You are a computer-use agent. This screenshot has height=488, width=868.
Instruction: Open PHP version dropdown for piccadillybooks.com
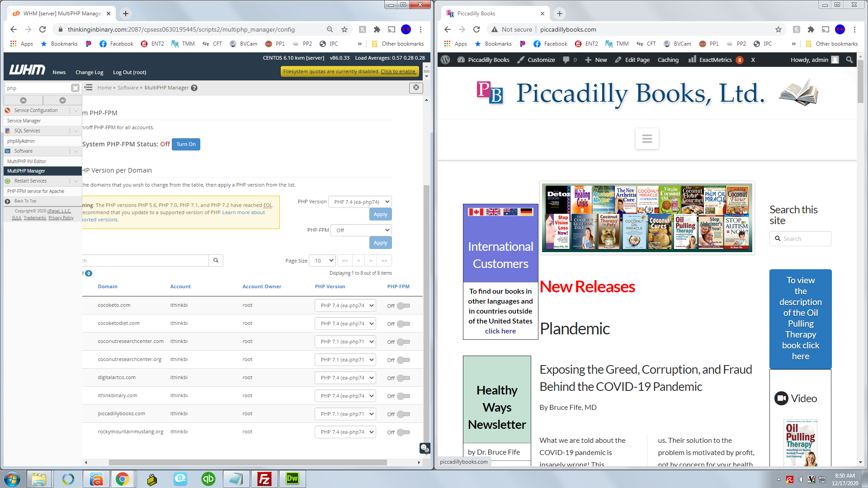coord(345,414)
